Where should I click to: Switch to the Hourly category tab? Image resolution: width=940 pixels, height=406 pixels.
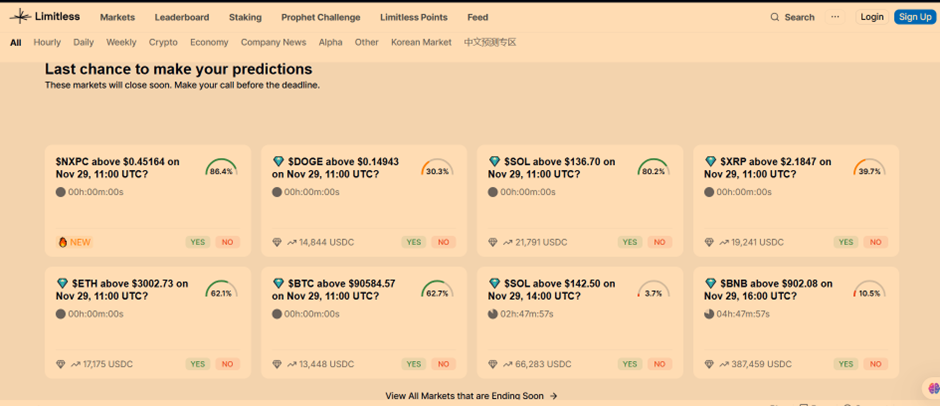click(x=47, y=43)
